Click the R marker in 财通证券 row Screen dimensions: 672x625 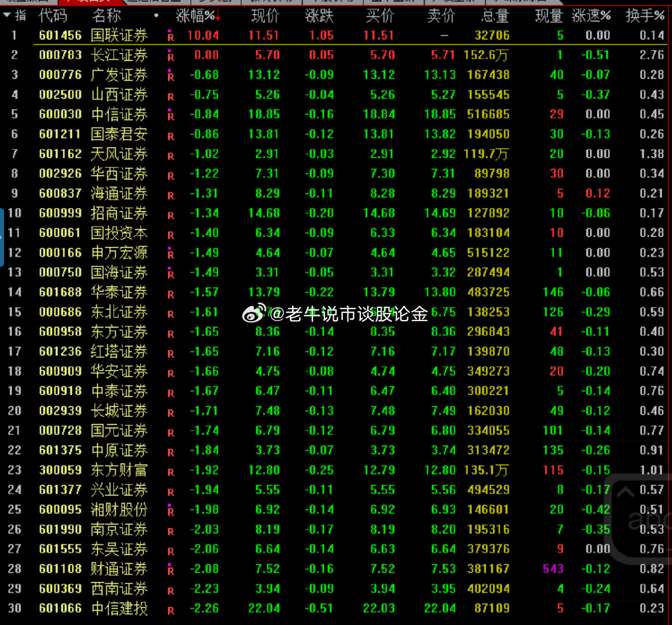[x=171, y=569]
